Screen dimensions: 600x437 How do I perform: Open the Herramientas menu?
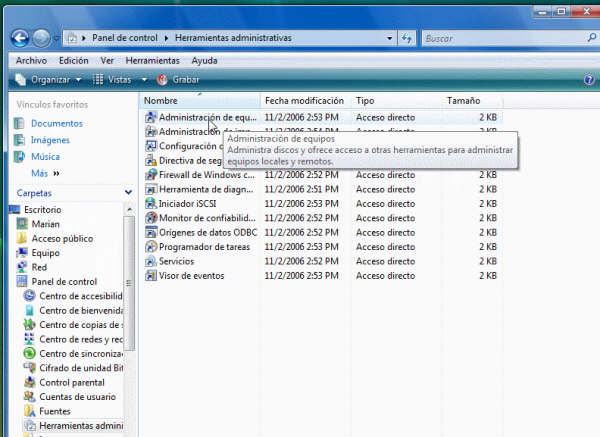[x=152, y=60]
